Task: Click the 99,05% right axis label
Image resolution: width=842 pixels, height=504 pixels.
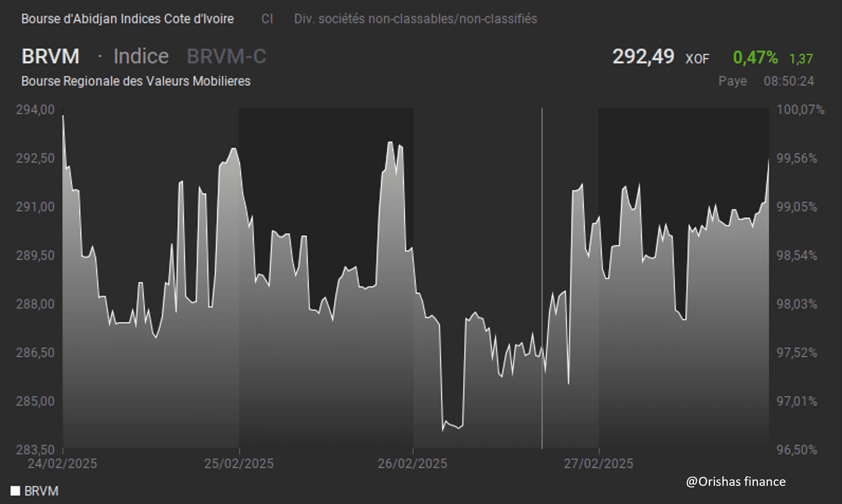Action: [797, 207]
